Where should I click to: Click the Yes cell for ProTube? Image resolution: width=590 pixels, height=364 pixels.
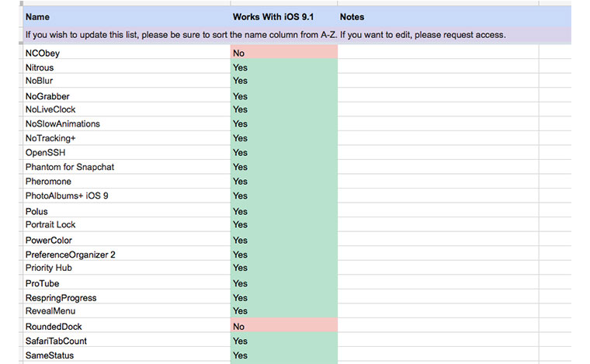point(284,282)
